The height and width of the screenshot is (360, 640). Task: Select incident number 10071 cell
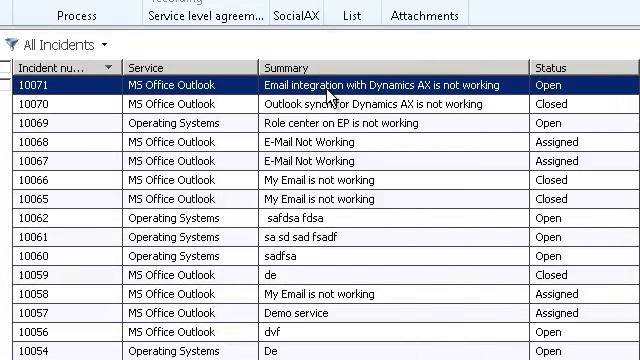point(67,85)
